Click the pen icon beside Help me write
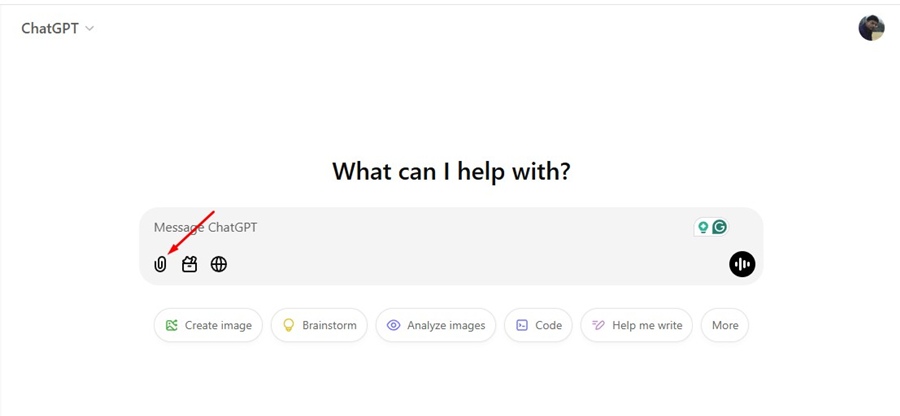 pos(598,325)
